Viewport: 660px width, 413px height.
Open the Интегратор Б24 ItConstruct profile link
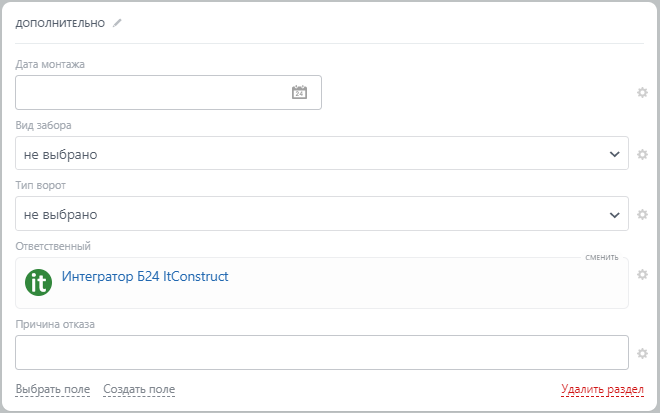click(146, 276)
